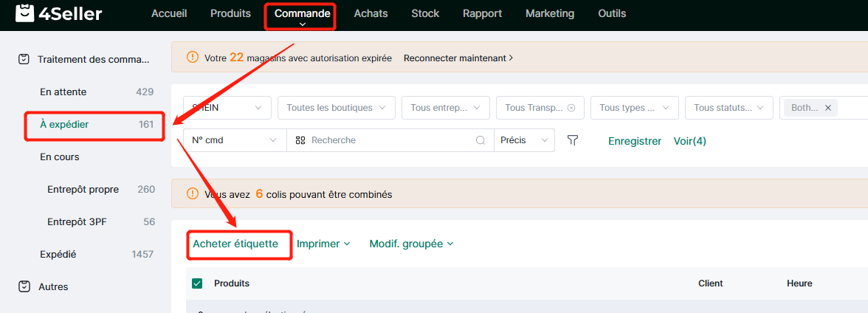
Task: Expand the N° cmd search type dropdown
Action: [x=235, y=141]
